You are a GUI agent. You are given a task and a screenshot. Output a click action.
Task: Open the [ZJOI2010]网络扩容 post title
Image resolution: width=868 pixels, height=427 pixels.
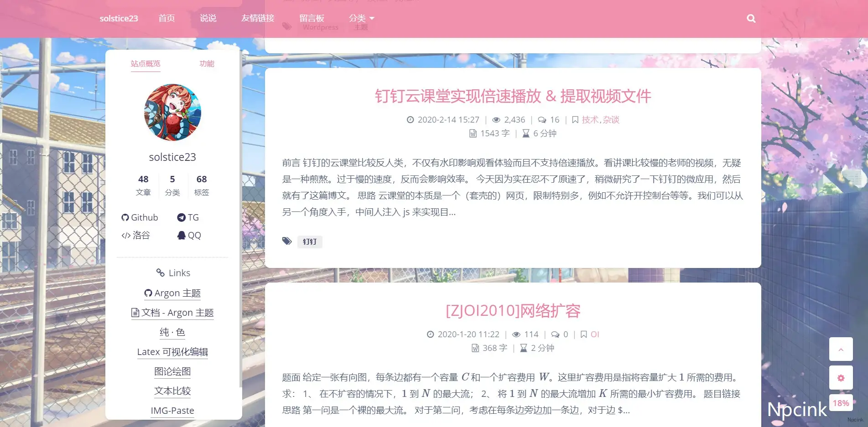[513, 311]
